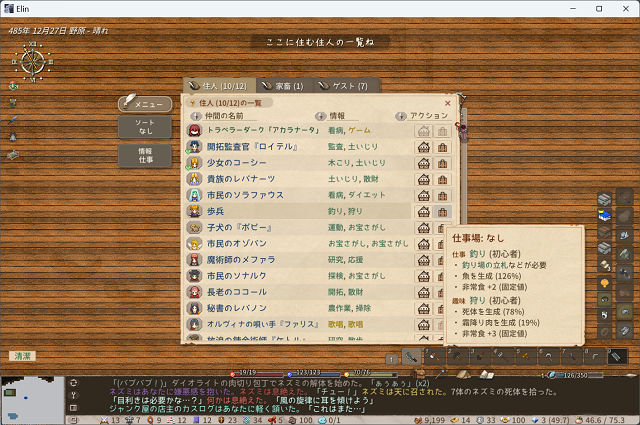Click the briefcase icon on 貴族のレバナーツ row
The image size is (640, 425).
(442, 179)
